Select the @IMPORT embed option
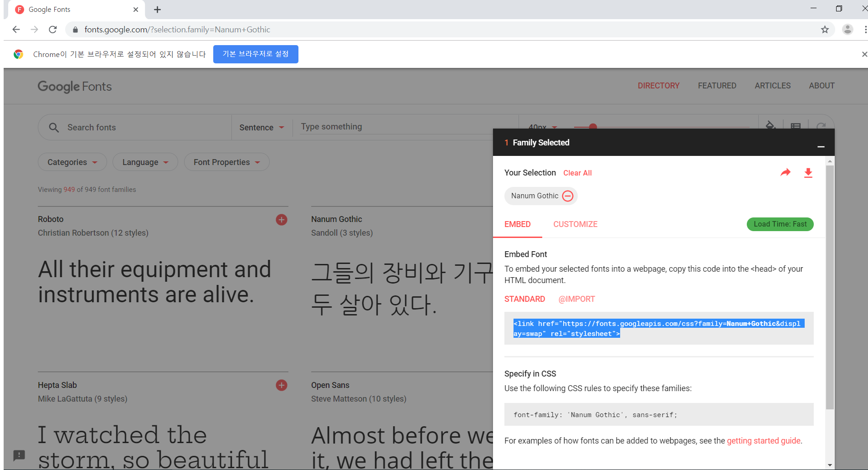This screenshot has width=868, height=470. (577, 299)
